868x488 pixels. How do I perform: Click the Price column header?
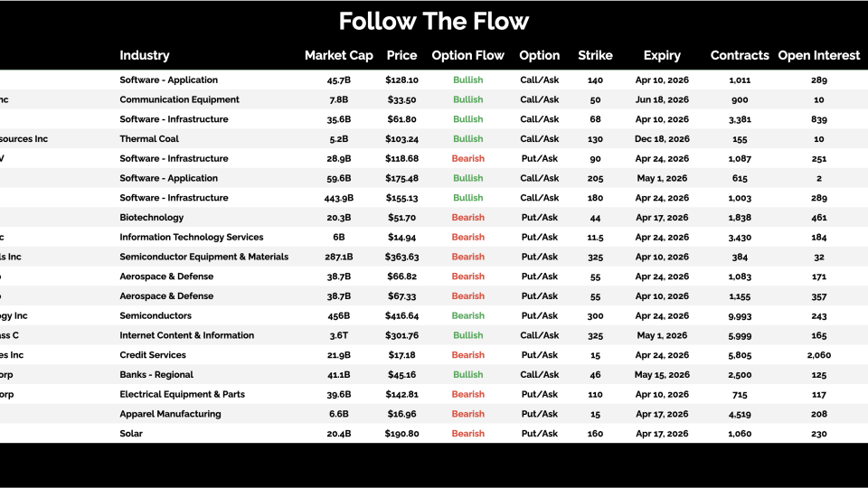[x=401, y=55]
